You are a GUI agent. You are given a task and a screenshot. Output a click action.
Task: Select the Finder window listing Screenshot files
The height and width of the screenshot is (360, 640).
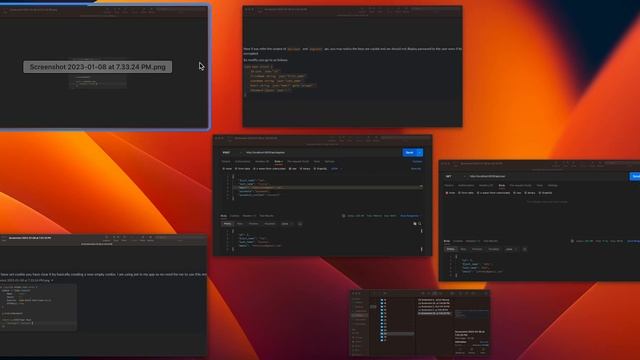[420, 322]
